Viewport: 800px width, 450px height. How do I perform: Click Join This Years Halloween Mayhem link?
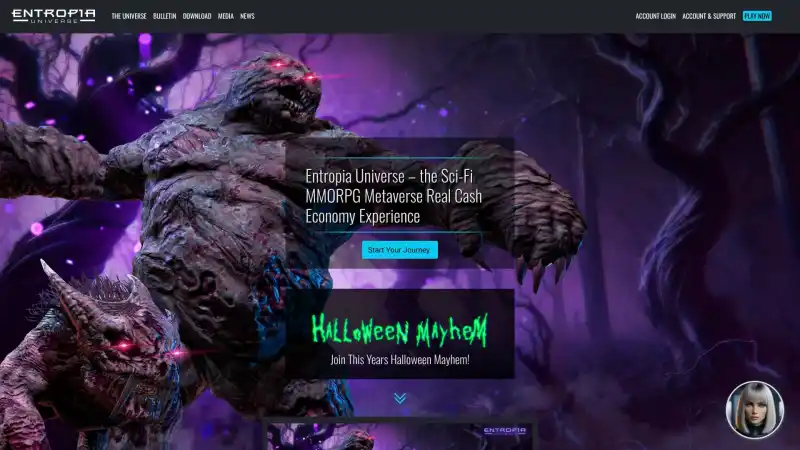(399, 360)
